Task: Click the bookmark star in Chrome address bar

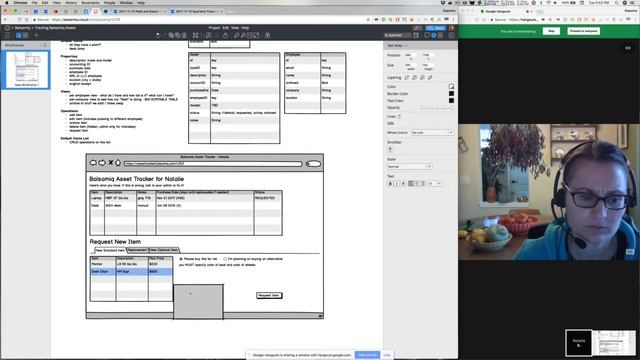Action: [x=369, y=20]
